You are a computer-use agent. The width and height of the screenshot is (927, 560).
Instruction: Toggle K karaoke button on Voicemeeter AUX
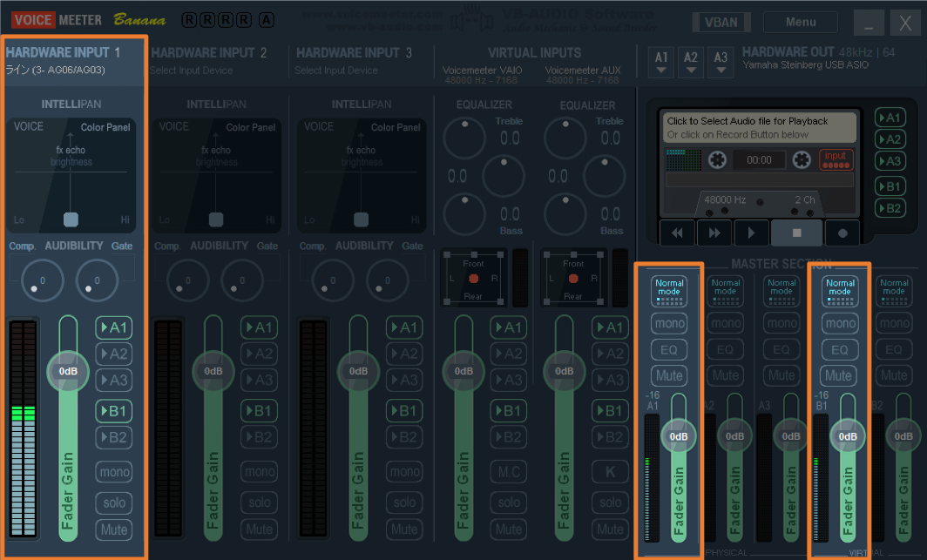(x=610, y=472)
